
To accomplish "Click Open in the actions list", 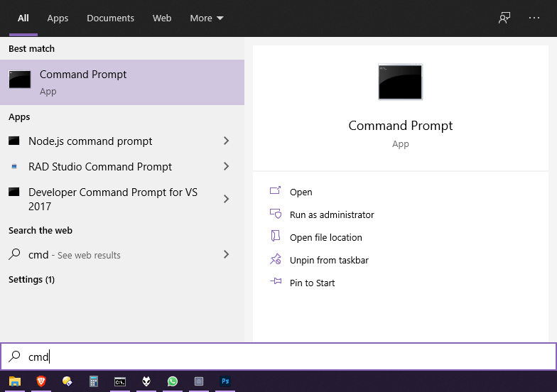I will [x=301, y=192].
